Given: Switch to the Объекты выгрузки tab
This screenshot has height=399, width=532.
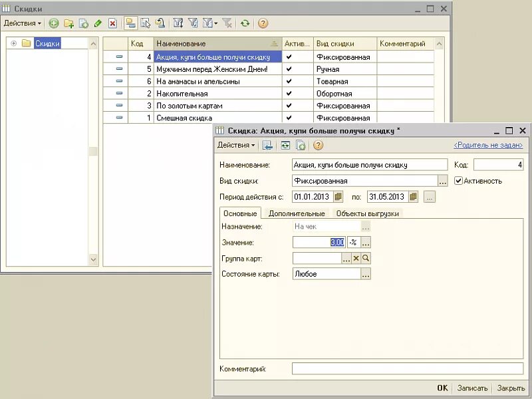Looking at the screenshot, I should click(368, 213).
